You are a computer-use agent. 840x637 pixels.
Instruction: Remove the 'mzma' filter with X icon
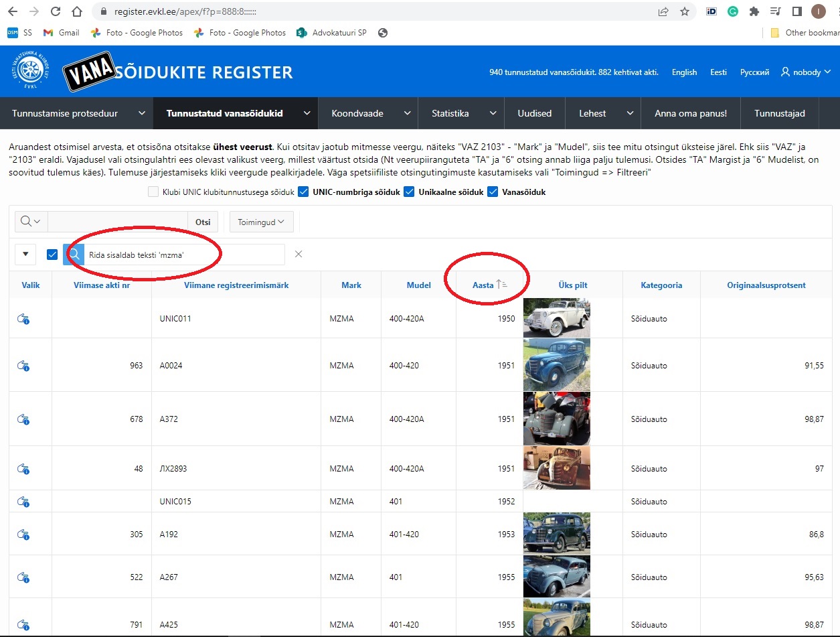[x=299, y=254]
